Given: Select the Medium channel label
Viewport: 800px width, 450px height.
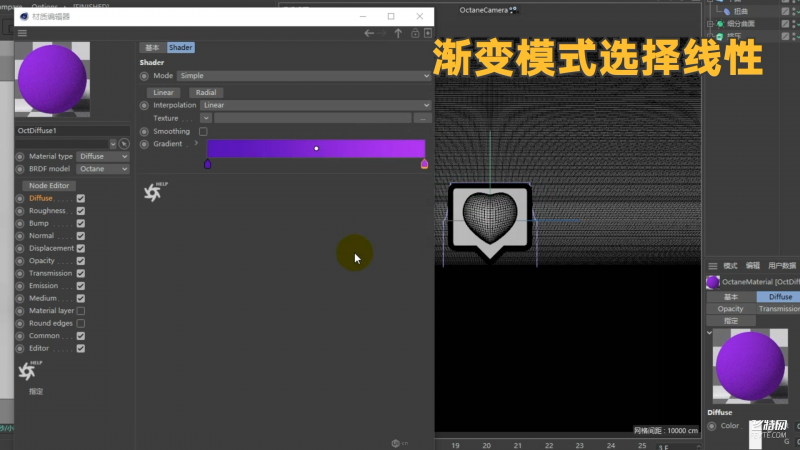Looking at the screenshot, I should (42, 298).
